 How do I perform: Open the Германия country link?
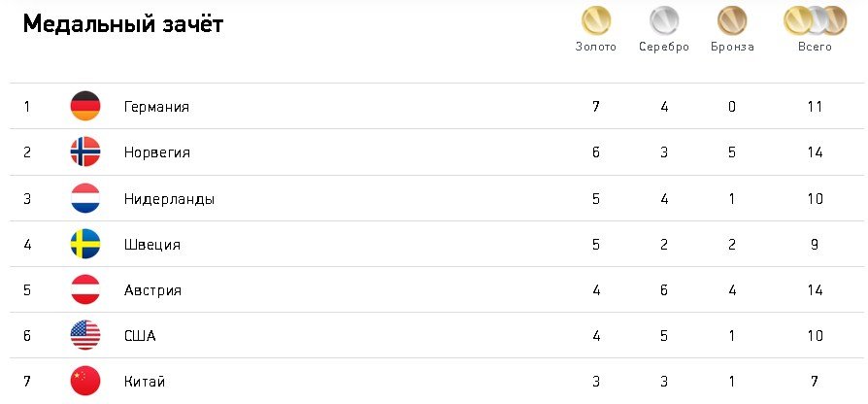tap(156, 107)
